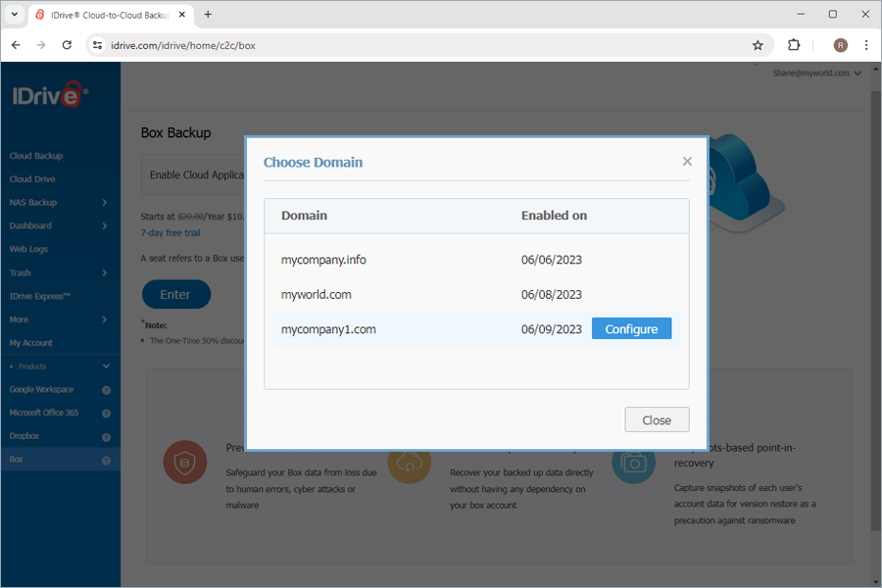This screenshot has width=882, height=588.
Task: Click help icon next to Microsoft Office 365
Action: pos(106,414)
